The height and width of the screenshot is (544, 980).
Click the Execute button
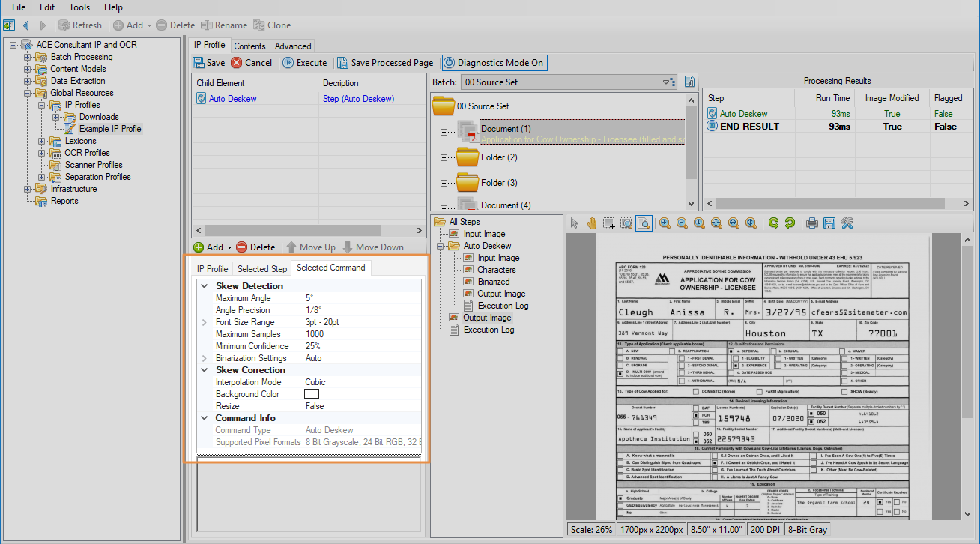coord(304,63)
